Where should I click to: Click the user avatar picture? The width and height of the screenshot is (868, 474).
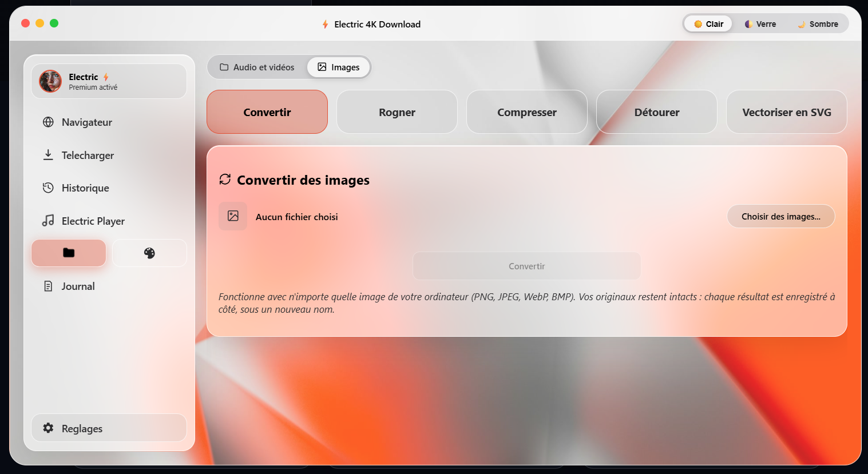tap(50, 81)
